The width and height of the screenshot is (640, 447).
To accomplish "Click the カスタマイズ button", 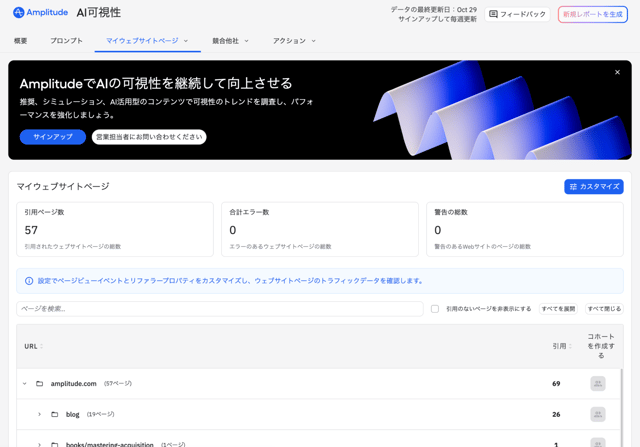I will pos(594,187).
